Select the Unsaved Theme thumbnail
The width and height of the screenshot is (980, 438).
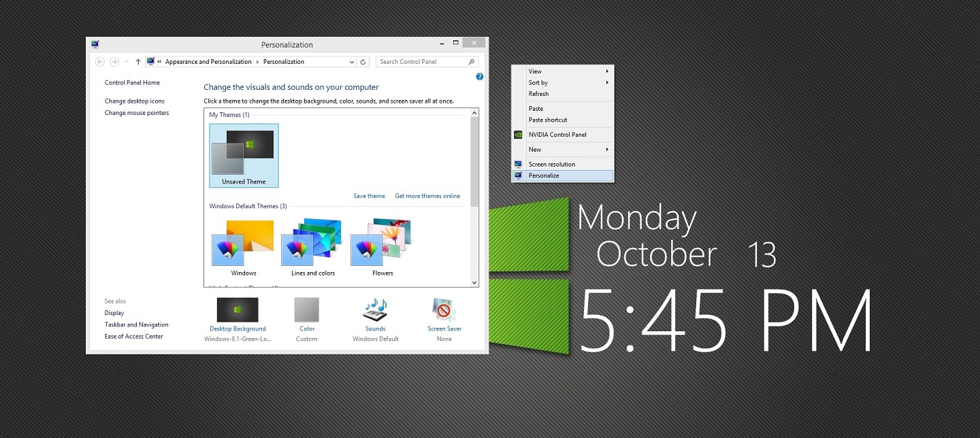[x=244, y=155]
